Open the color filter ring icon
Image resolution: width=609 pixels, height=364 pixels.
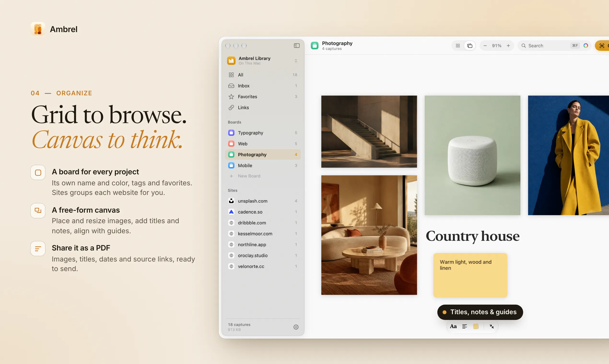tap(586, 46)
